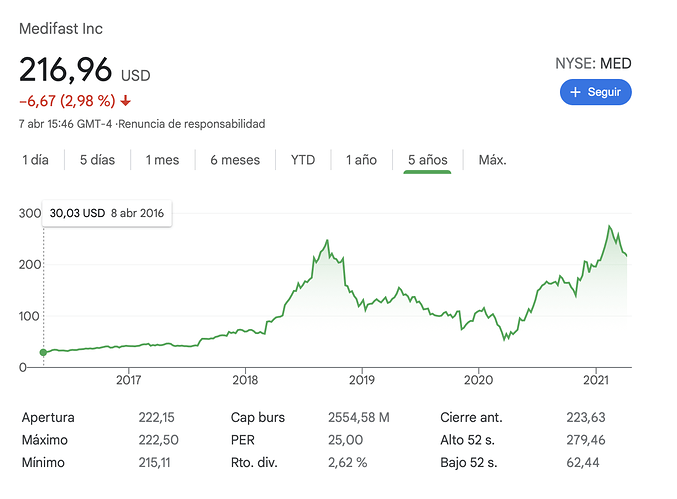
Task: Click the Mínimo label
Action: (43, 462)
